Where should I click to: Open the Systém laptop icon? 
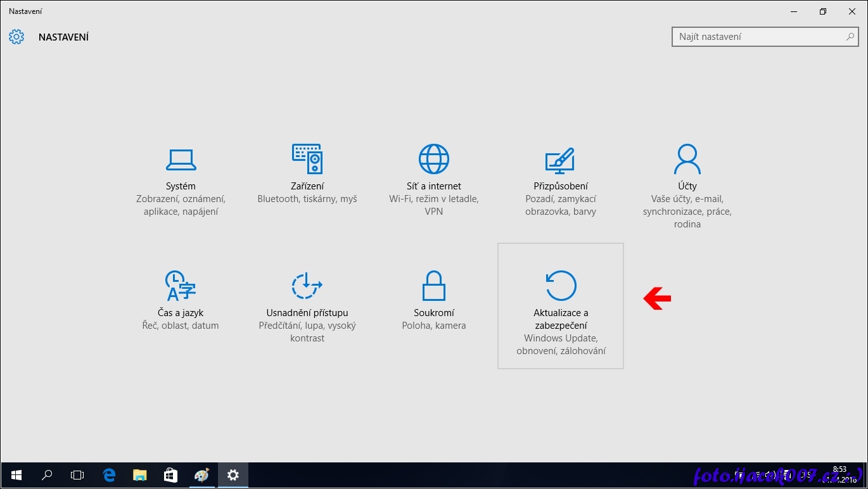coord(181,159)
